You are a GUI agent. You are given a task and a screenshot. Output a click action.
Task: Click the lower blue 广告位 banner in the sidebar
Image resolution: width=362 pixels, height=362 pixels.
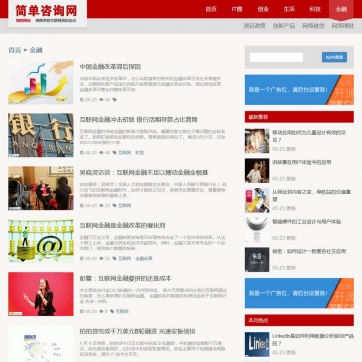tap(299, 293)
